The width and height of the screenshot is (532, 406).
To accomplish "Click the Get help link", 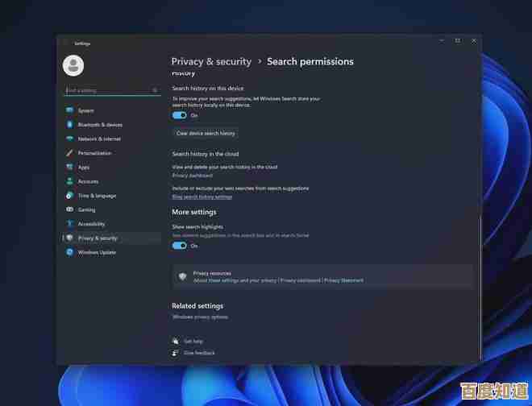I will (193, 342).
